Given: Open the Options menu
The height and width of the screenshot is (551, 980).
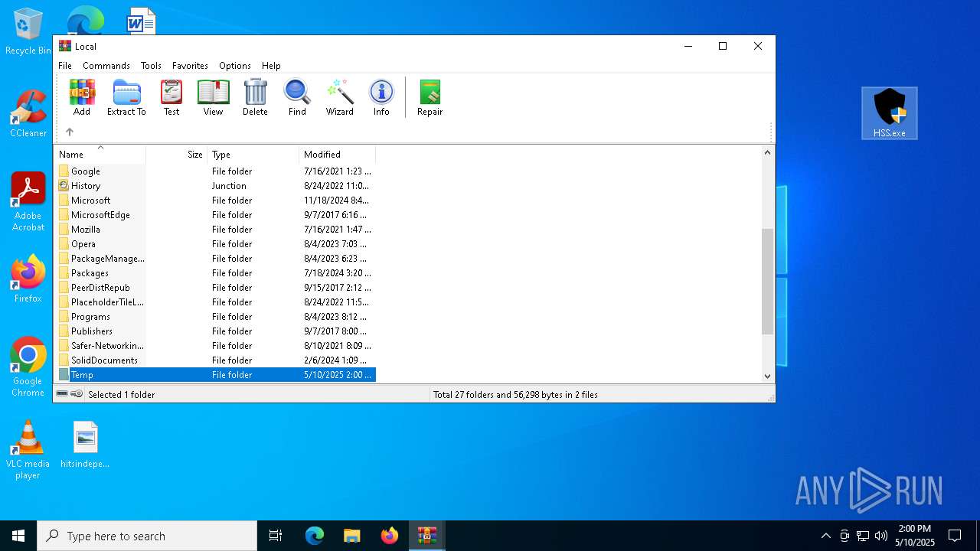Looking at the screenshot, I should (x=235, y=66).
